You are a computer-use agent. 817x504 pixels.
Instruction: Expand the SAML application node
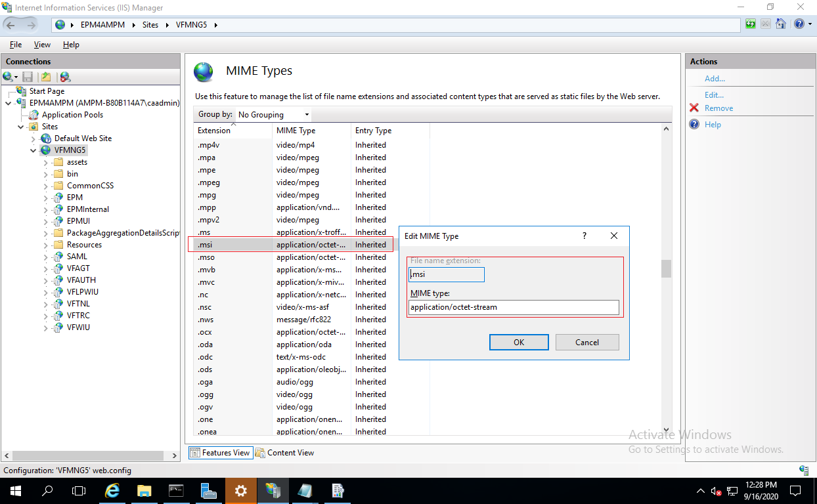click(46, 257)
